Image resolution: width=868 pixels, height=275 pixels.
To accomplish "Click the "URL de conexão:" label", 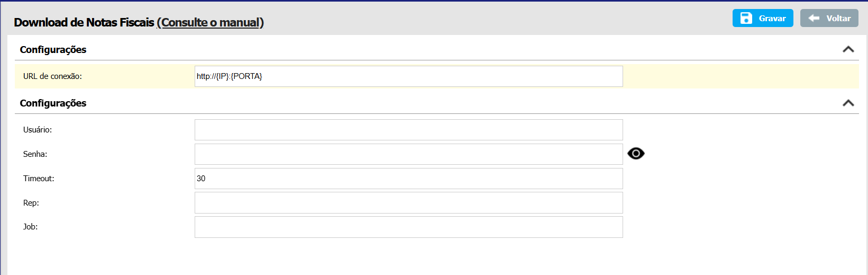I will pos(52,76).
